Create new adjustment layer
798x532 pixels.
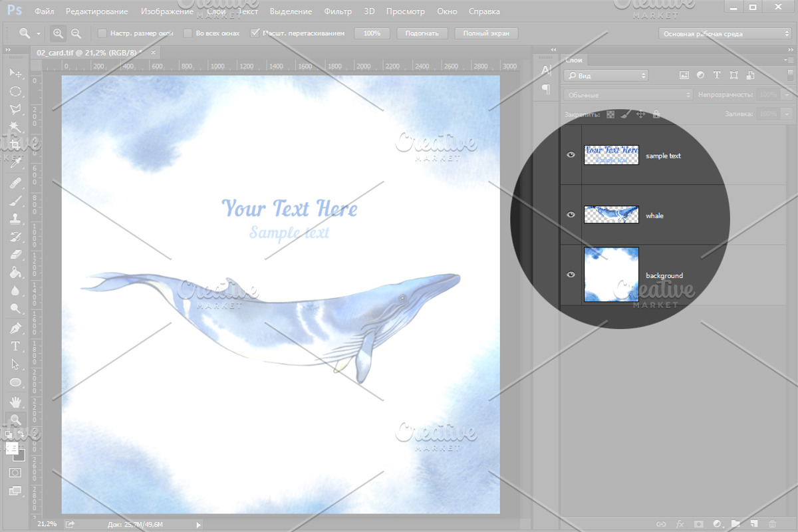tap(717, 524)
